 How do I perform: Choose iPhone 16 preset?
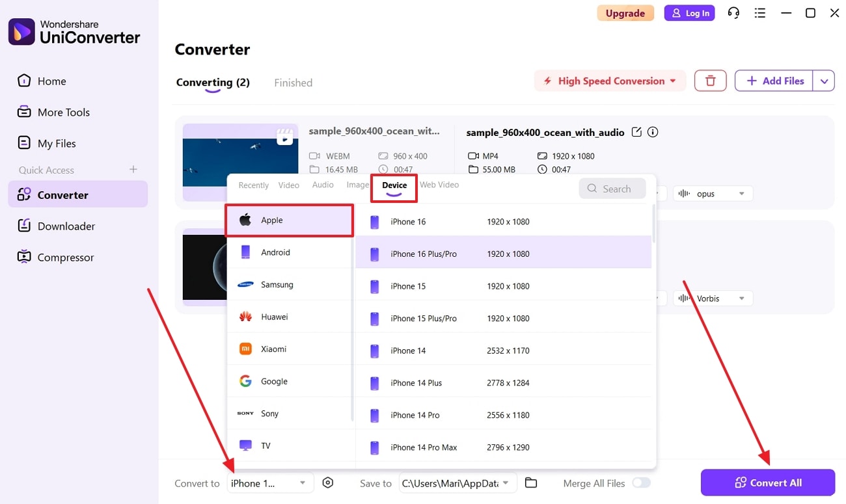(x=504, y=222)
